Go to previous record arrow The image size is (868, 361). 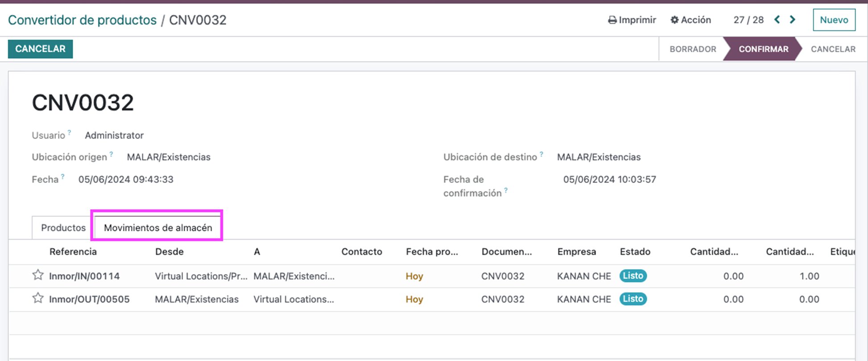(x=777, y=20)
